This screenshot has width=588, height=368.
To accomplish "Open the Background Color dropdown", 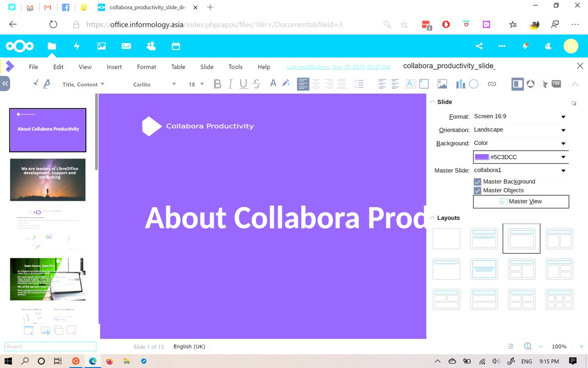I will 521,143.
